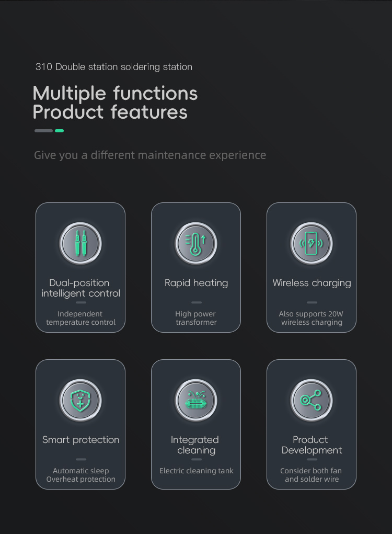Click the thermometer Rapid heating icon

(x=196, y=243)
